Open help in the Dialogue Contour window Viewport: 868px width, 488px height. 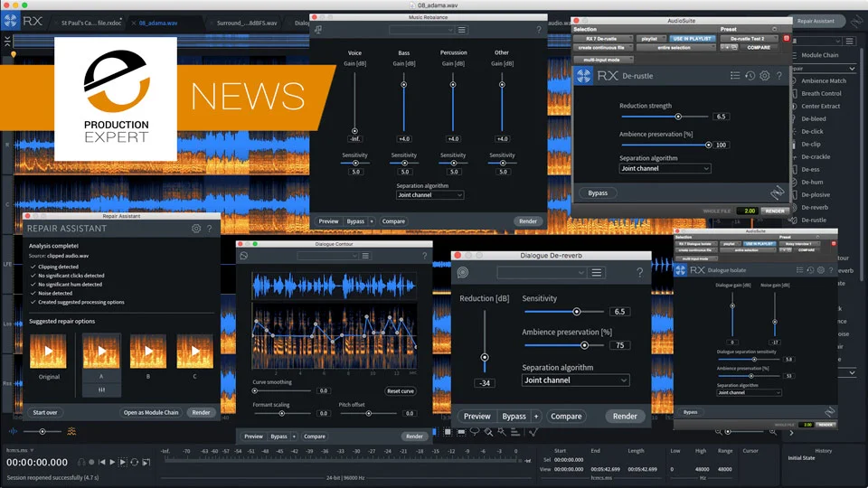425,256
